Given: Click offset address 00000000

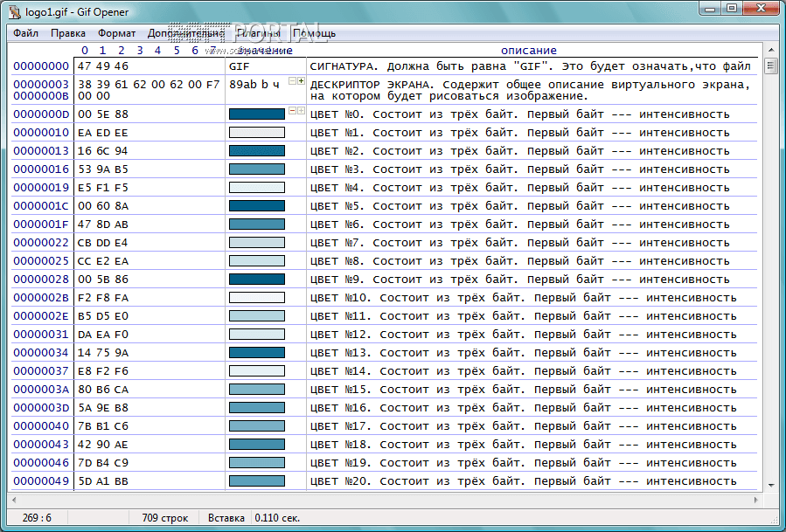Looking at the screenshot, I should point(41,66).
